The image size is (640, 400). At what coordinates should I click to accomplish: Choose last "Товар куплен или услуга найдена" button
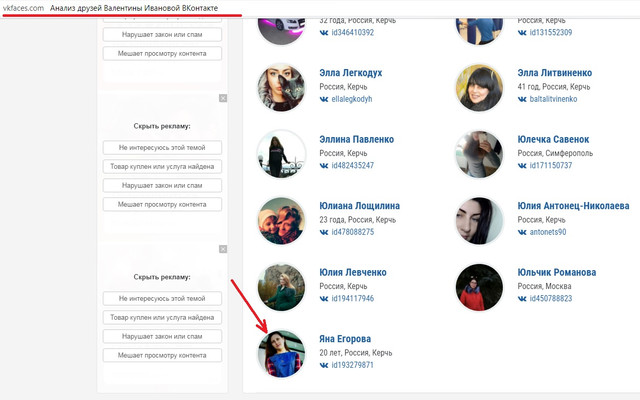point(162,317)
